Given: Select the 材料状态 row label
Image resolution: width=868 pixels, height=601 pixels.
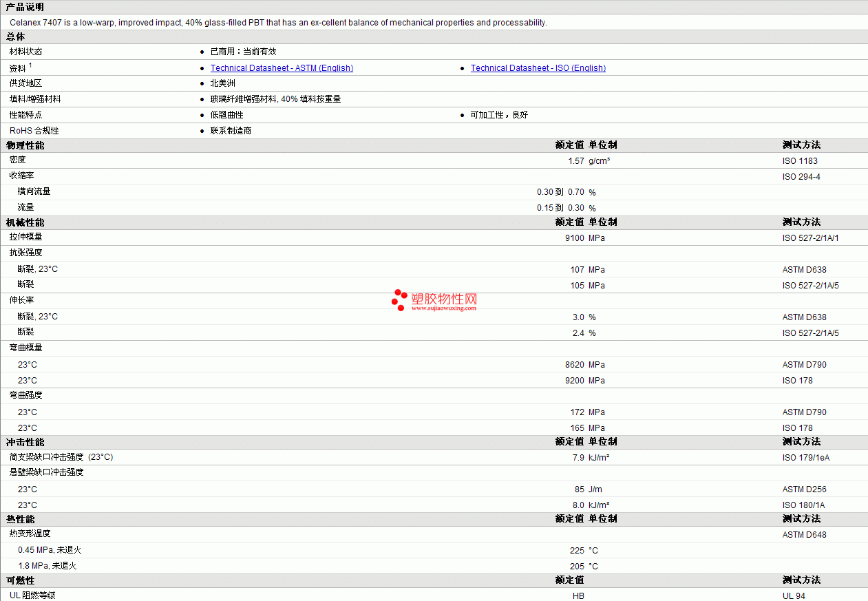Looking at the screenshot, I should click(25, 52).
